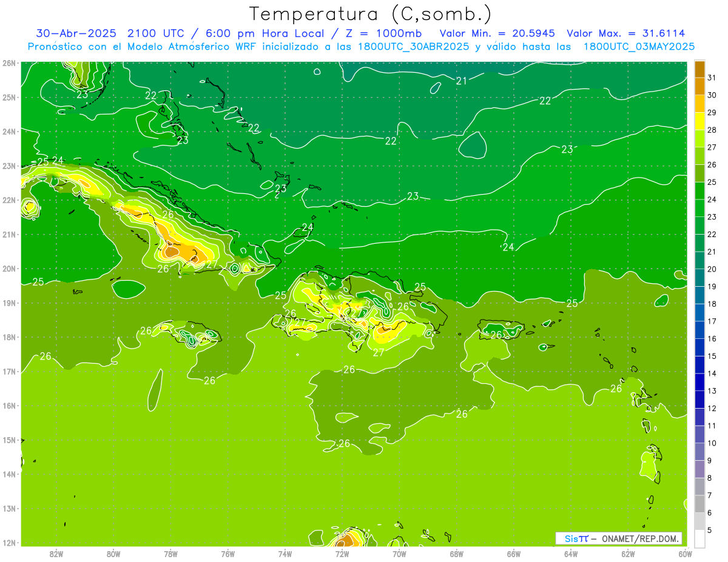Pick the dark blue legend band between 12 and 13

[x=699, y=400]
